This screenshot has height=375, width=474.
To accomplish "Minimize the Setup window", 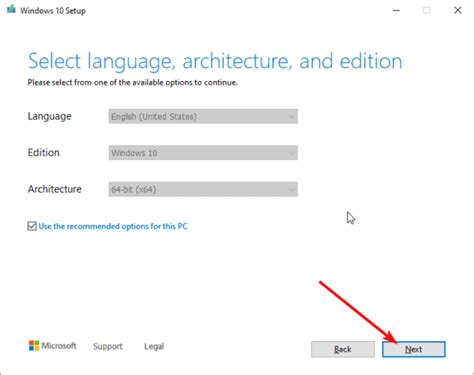I will (396, 10).
